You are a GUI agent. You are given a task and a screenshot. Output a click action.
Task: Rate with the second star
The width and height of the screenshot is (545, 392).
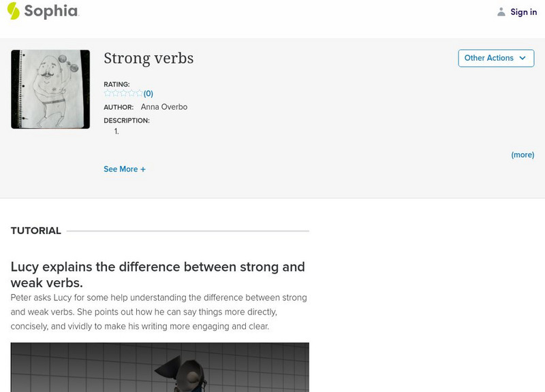click(x=115, y=93)
